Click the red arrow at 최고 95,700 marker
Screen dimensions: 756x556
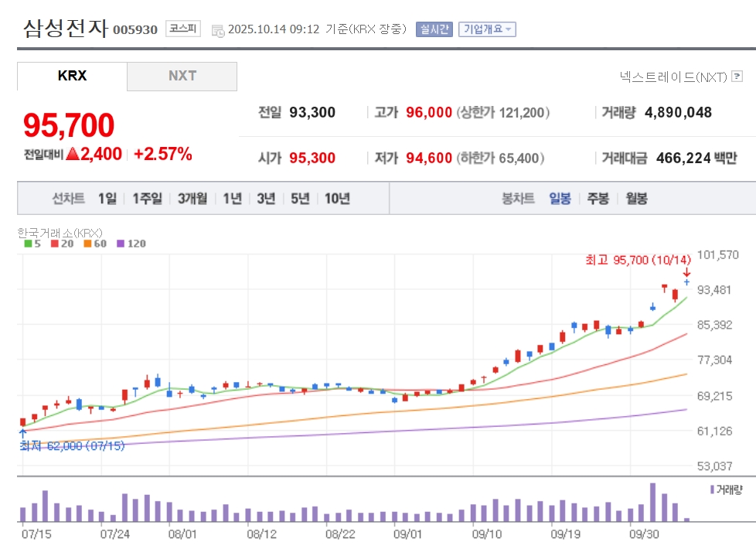pyautogui.click(x=686, y=271)
